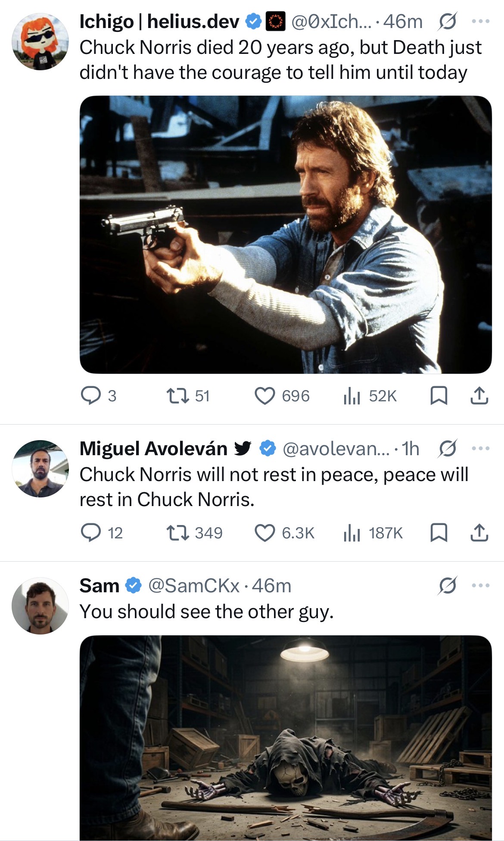This screenshot has width=504, height=841.
Task: Open more options on Sam's tweet
Action: 481,585
